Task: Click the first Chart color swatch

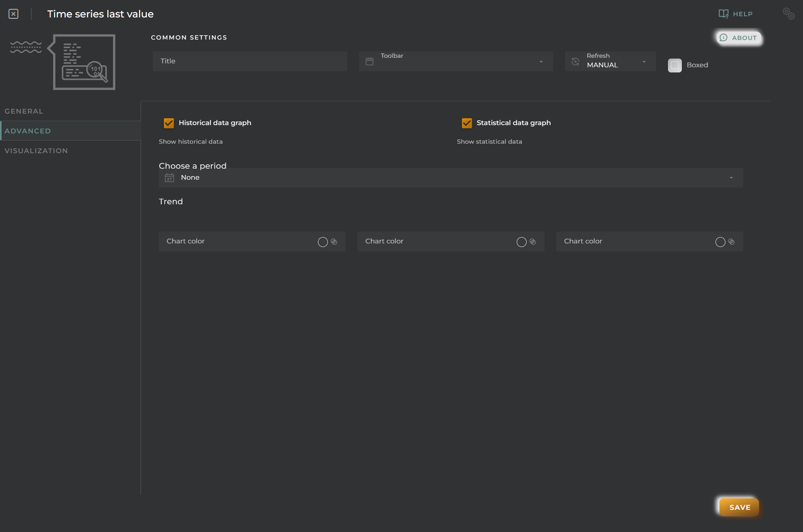Action: (322, 241)
